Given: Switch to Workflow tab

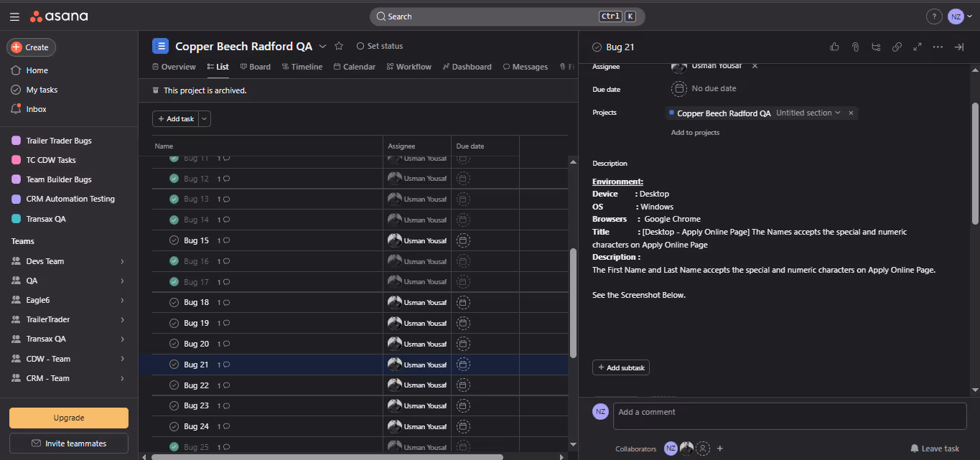Looking at the screenshot, I should [x=409, y=67].
